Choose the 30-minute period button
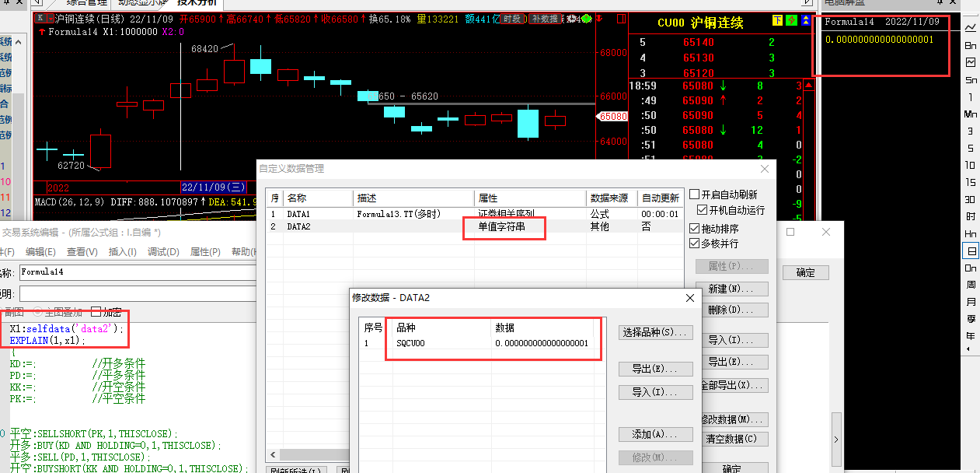The image size is (980, 473). pos(971,199)
